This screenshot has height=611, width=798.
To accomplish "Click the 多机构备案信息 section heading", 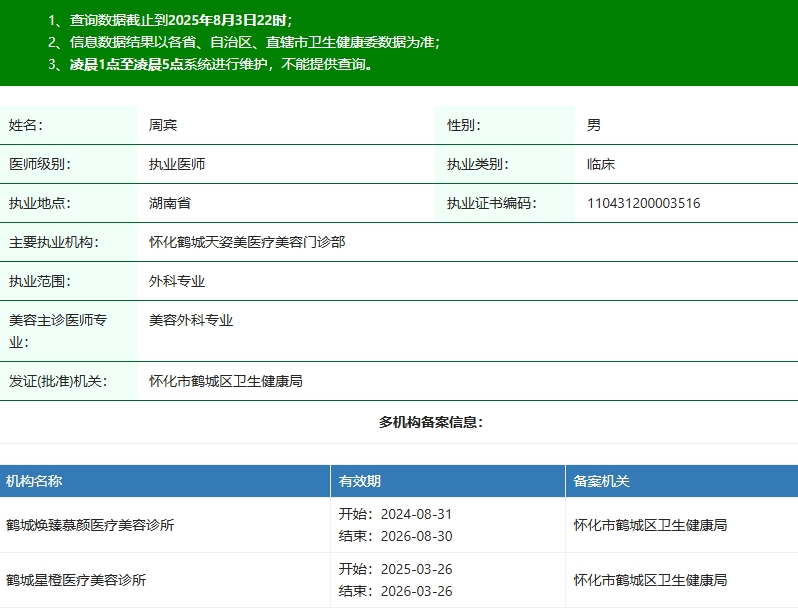I will click(431, 422).
